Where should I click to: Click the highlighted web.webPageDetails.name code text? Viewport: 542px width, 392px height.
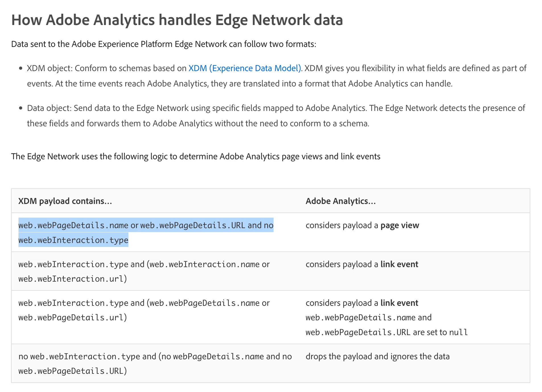point(73,225)
